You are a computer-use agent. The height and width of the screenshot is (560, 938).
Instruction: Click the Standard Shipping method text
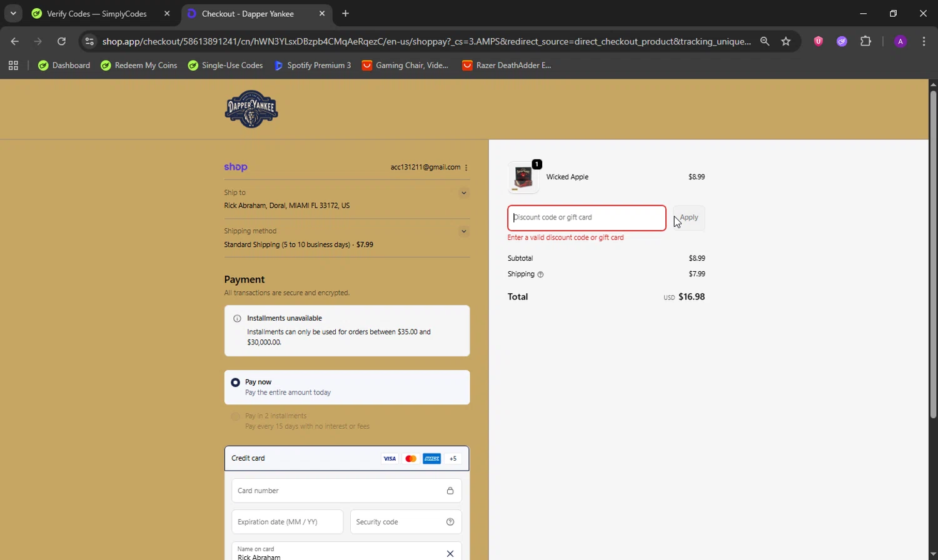coord(298,245)
